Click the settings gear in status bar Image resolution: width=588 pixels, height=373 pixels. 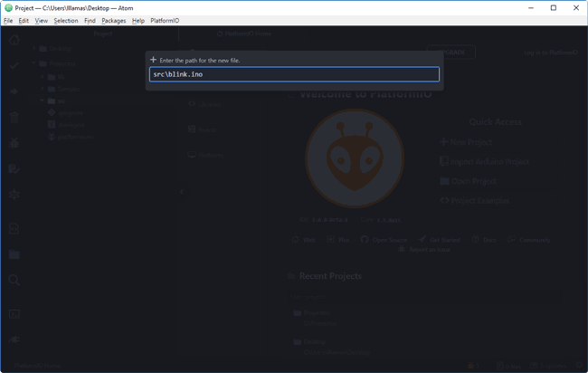[580, 365]
